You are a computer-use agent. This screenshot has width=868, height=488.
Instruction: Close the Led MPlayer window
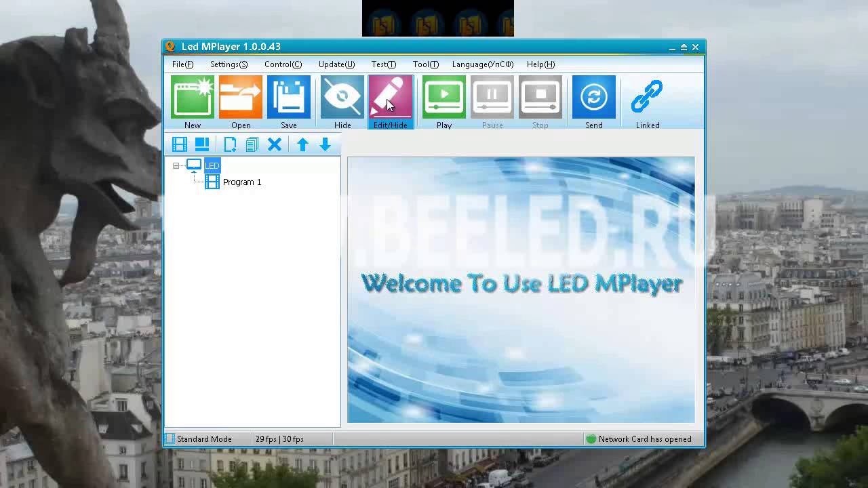695,47
